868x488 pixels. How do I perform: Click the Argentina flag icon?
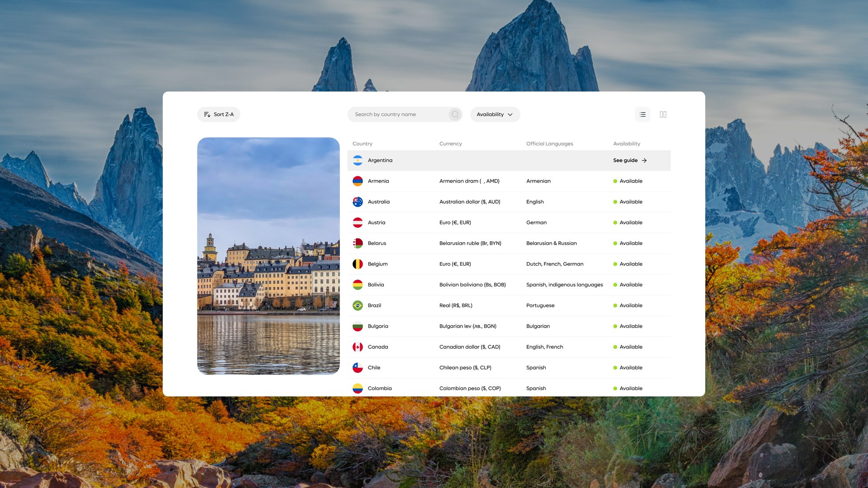[358, 160]
